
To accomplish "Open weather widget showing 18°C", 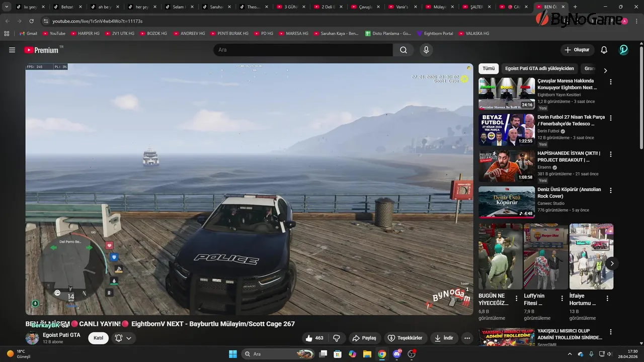I will 19,354.
